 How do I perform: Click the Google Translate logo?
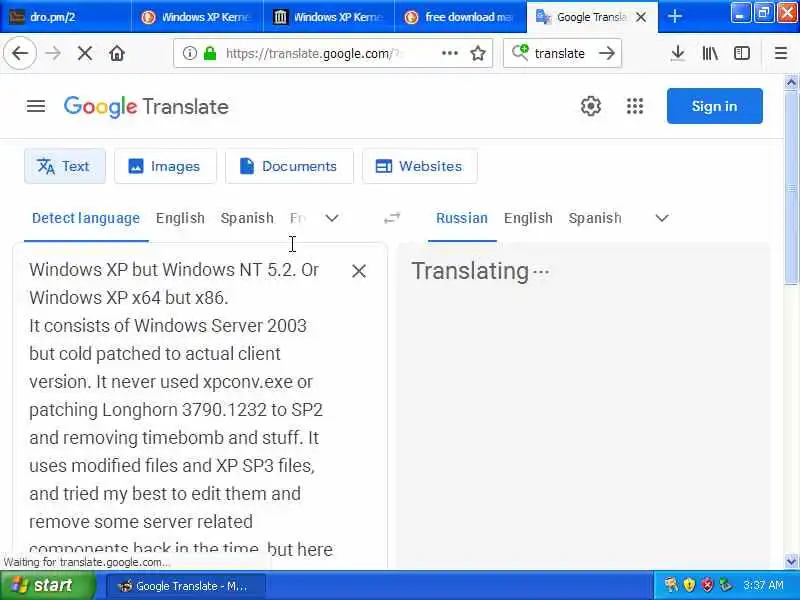[146, 107]
